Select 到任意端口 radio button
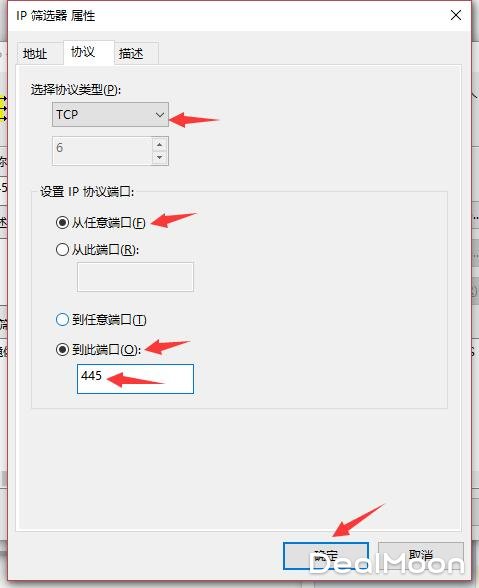The height and width of the screenshot is (588, 479). point(62,320)
